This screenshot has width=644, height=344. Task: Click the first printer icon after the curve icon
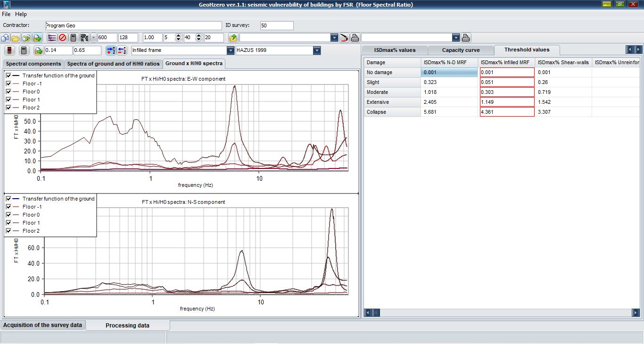tap(355, 38)
